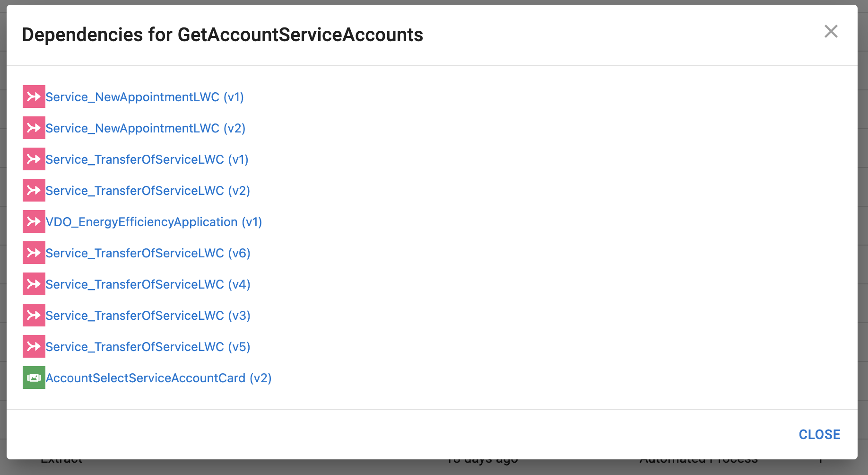Click the OmniScript icon beside Service_TransferOfServiceLWC (v2)
This screenshot has width=868, height=475.
34,190
